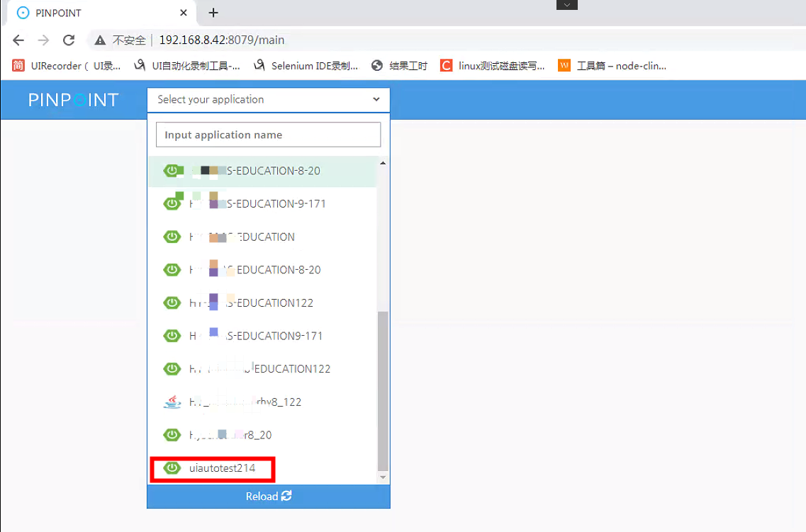Collapse the Select your application dropdown

click(269, 100)
